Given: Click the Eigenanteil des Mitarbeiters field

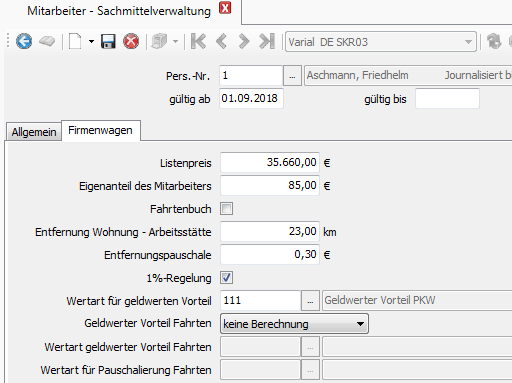Looking at the screenshot, I should click(x=270, y=185).
